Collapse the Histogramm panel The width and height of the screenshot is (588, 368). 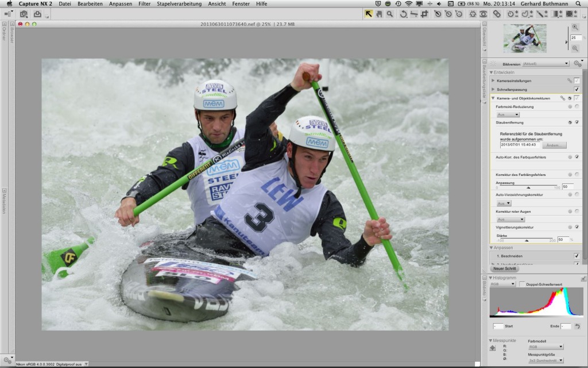tap(490, 278)
